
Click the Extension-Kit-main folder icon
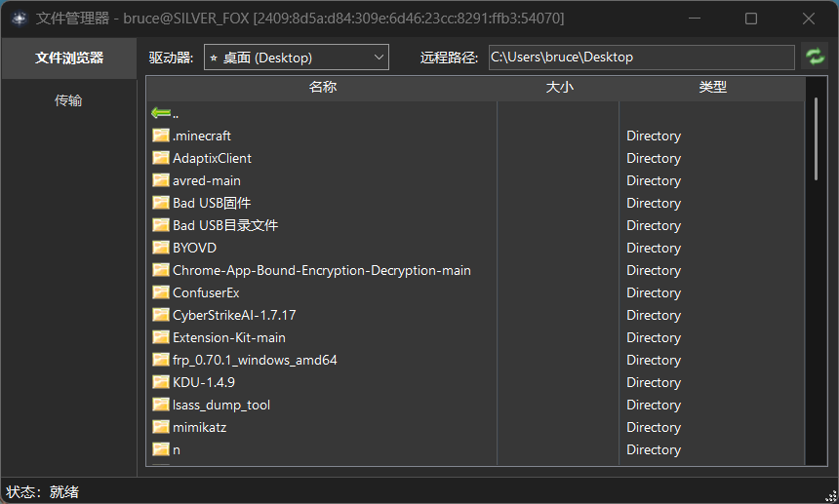pyautogui.click(x=161, y=337)
